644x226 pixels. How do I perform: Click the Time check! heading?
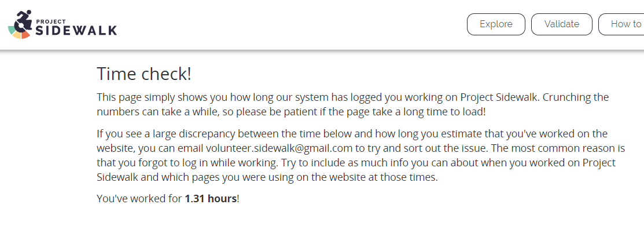(144, 74)
